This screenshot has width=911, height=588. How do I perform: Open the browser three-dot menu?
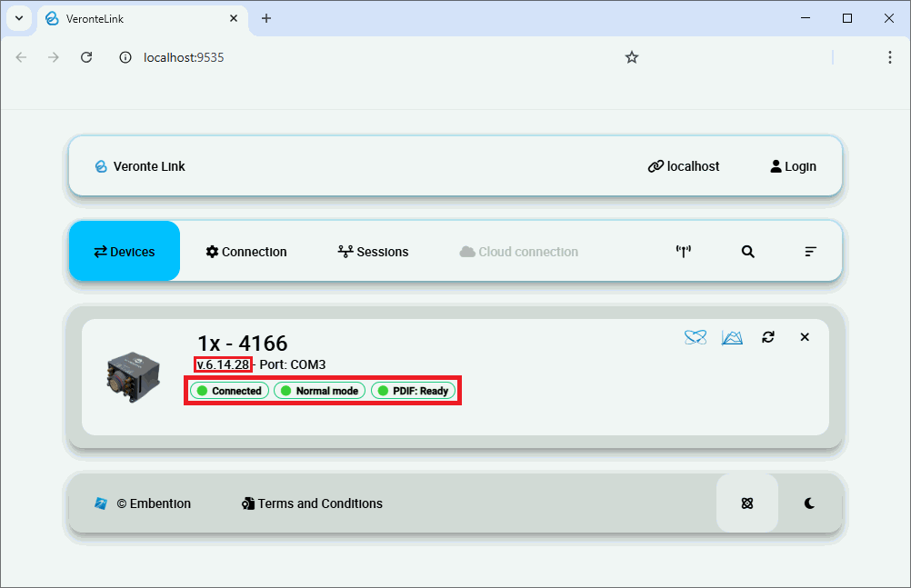[x=889, y=57]
